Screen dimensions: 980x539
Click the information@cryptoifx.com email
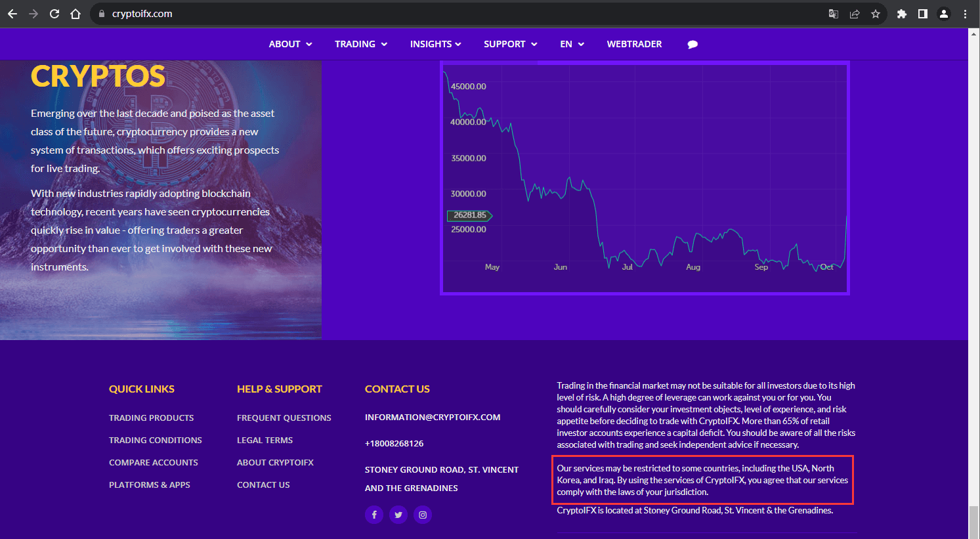pos(433,417)
